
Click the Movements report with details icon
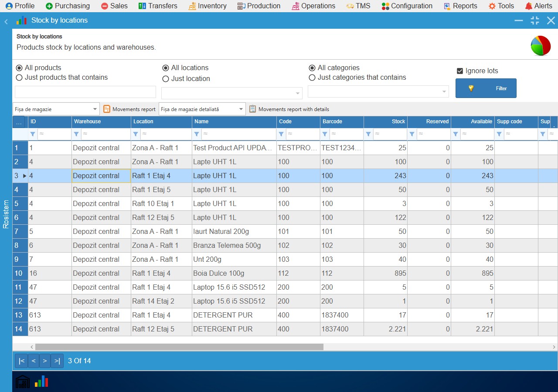(252, 109)
